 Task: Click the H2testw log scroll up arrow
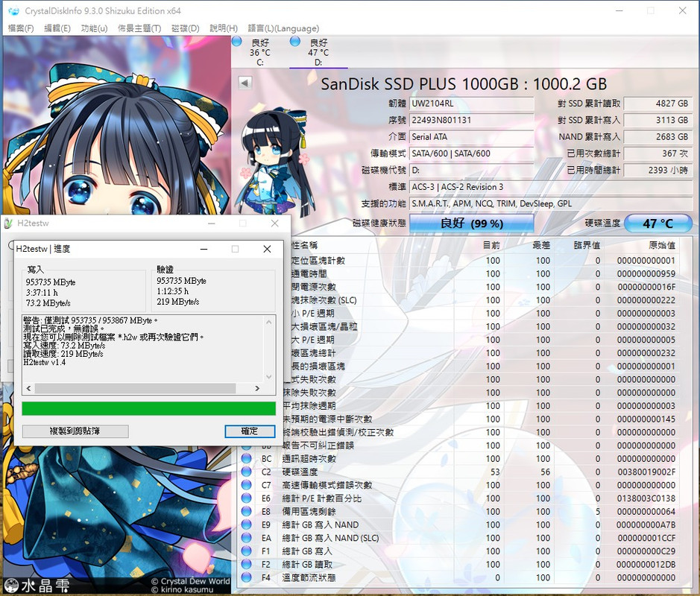click(269, 322)
